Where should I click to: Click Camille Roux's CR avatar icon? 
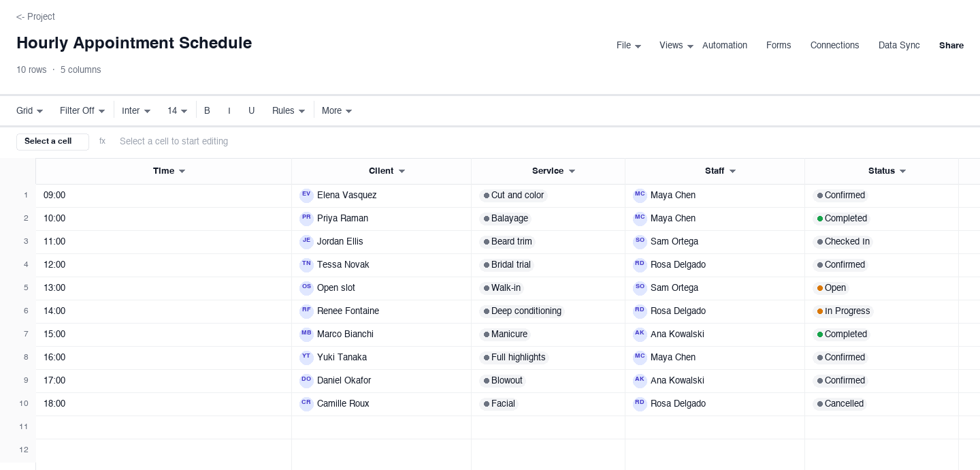pos(306,404)
